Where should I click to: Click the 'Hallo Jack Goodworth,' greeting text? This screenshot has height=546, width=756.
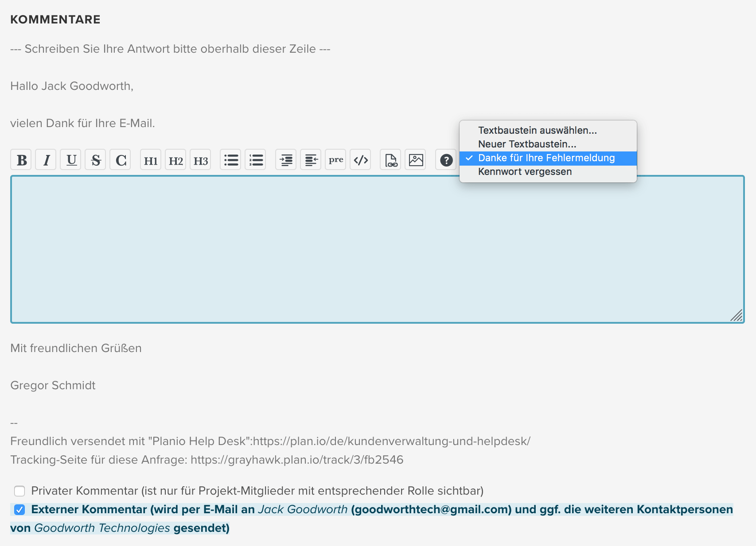coord(72,86)
